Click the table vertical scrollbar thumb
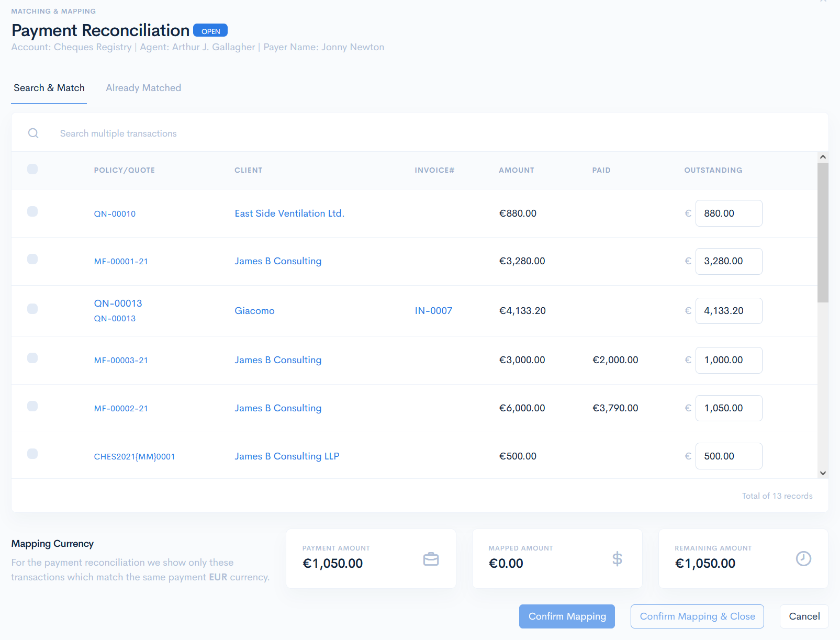 coord(823,232)
